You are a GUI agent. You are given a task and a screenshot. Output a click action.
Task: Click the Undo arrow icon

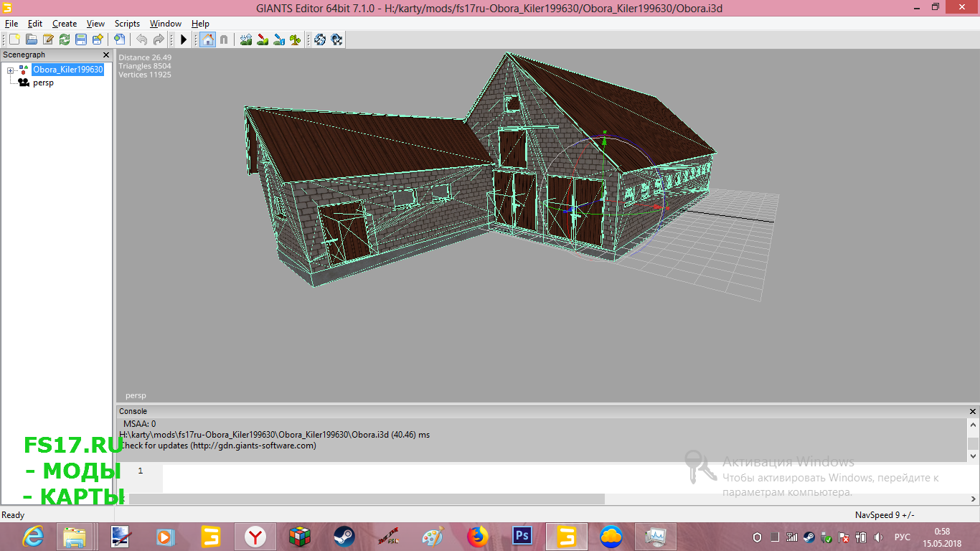point(141,39)
